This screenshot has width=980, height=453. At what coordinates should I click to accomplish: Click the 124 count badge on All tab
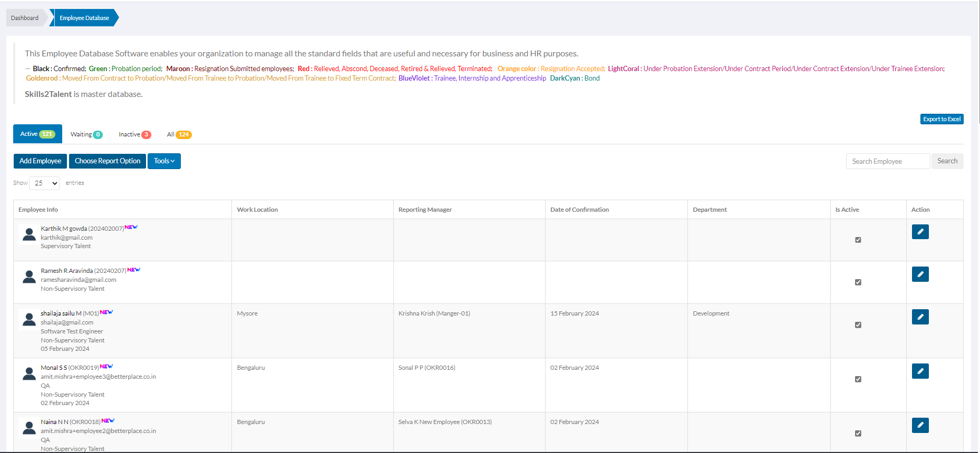183,135
